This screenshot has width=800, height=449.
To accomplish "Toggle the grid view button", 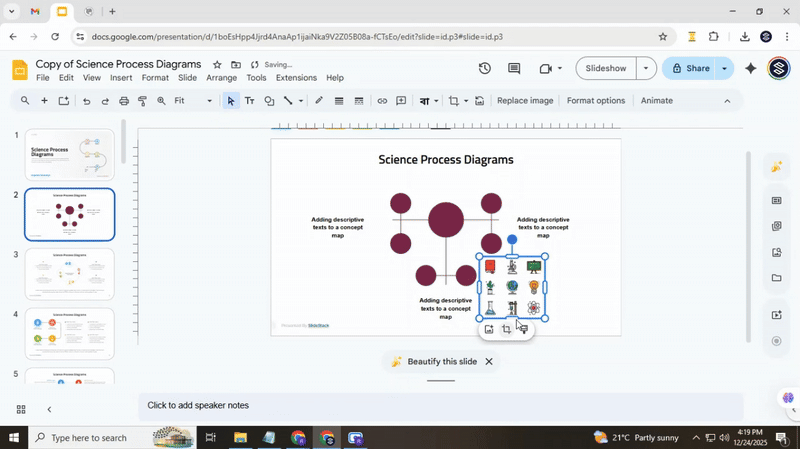I will (21, 409).
